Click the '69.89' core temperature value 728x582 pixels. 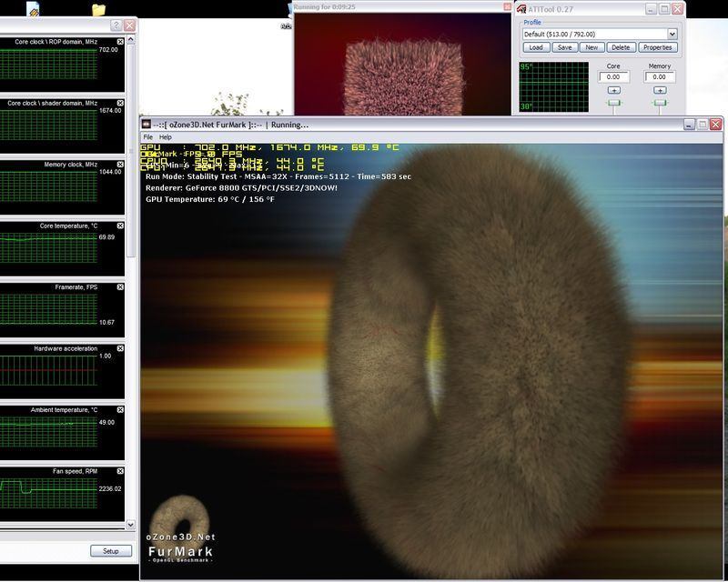coord(106,236)
